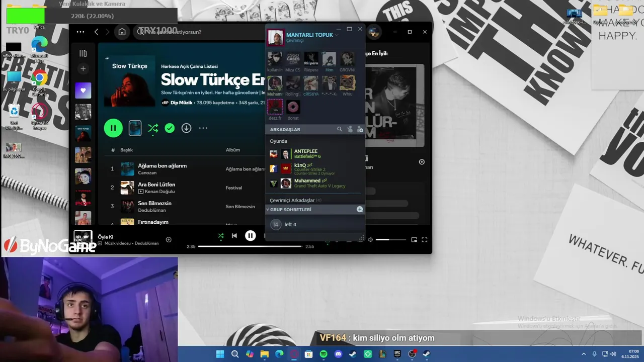Create new group chat plus icon

(x=360, y=209)
